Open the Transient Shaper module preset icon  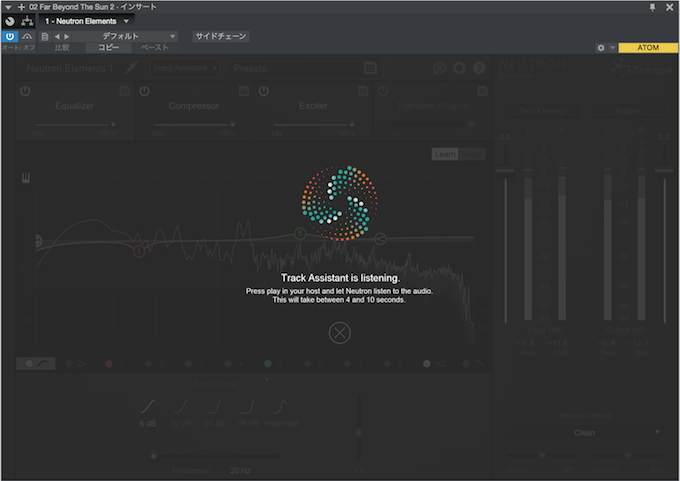[482, 91]
